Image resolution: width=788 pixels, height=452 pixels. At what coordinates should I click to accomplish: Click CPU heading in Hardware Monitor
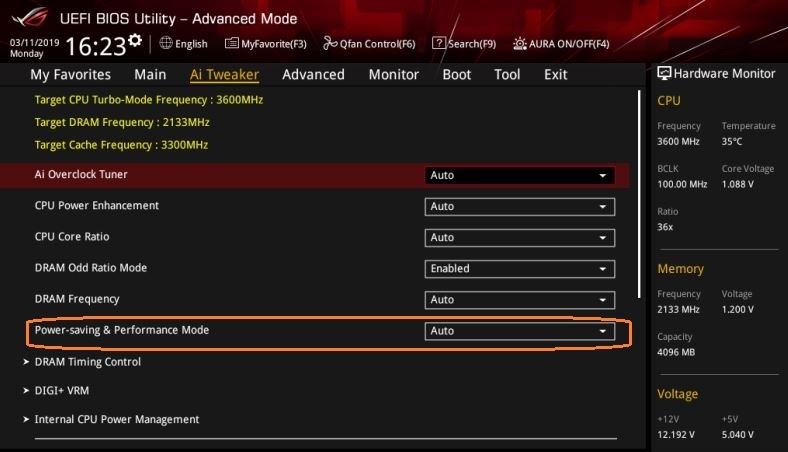point(669,101)
